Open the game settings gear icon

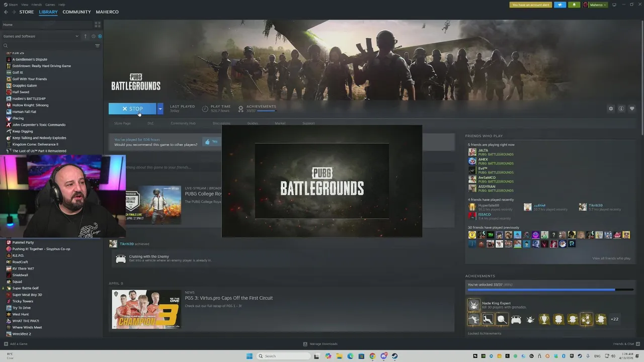click(x=611, y=109)
